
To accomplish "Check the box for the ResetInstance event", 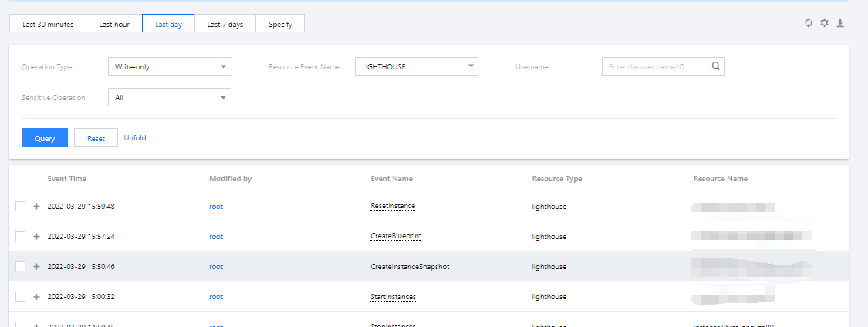I will click(x=20, y=207).
